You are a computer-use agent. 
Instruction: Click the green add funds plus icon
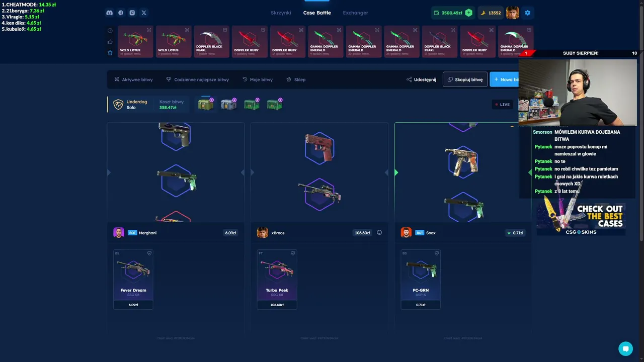pos(469,13)
